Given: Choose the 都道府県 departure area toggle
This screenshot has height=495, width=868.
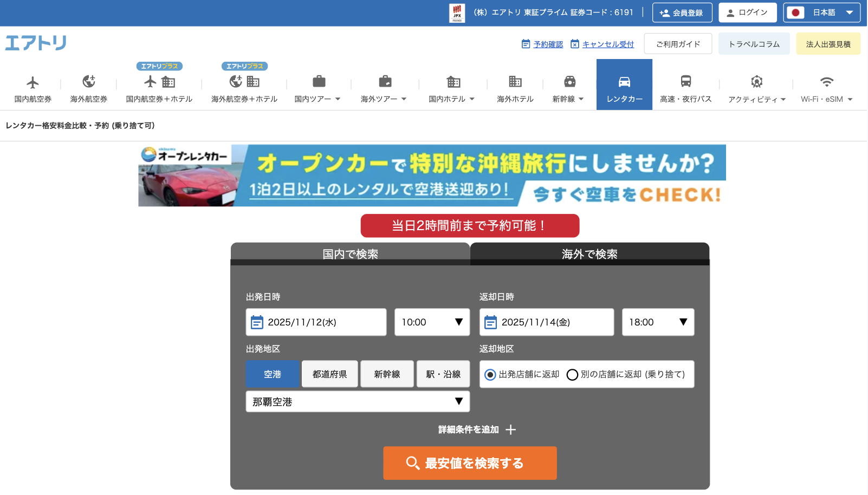Looking at the screenshot, I should (329, 374).
